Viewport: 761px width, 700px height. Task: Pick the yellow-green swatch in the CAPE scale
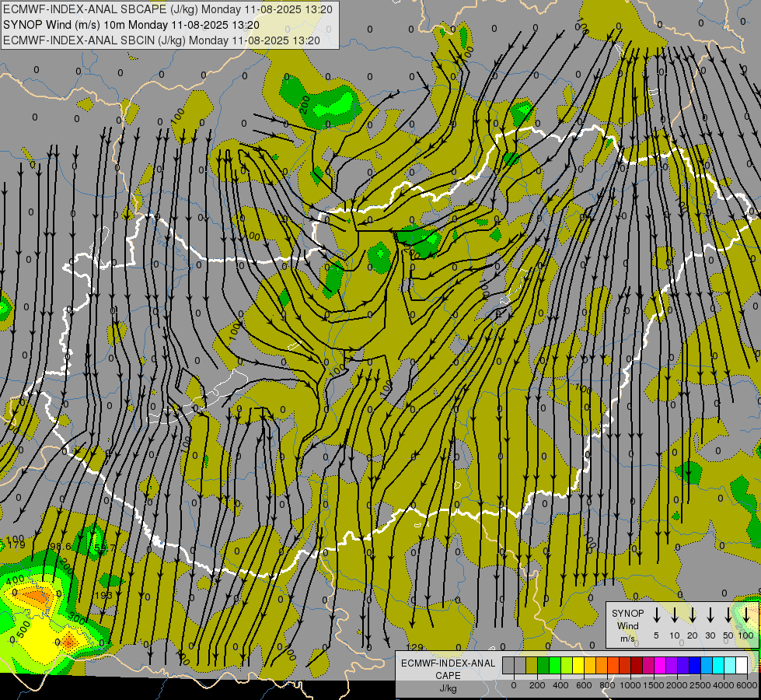pos(567,665)
